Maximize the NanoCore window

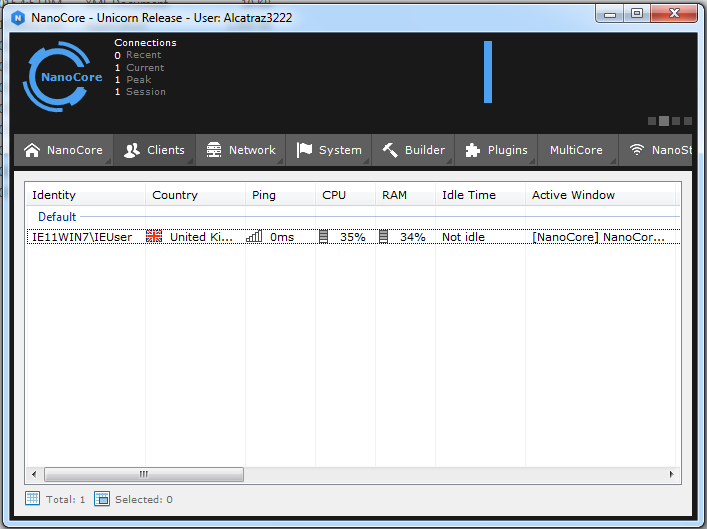click(x=637, y=14)
